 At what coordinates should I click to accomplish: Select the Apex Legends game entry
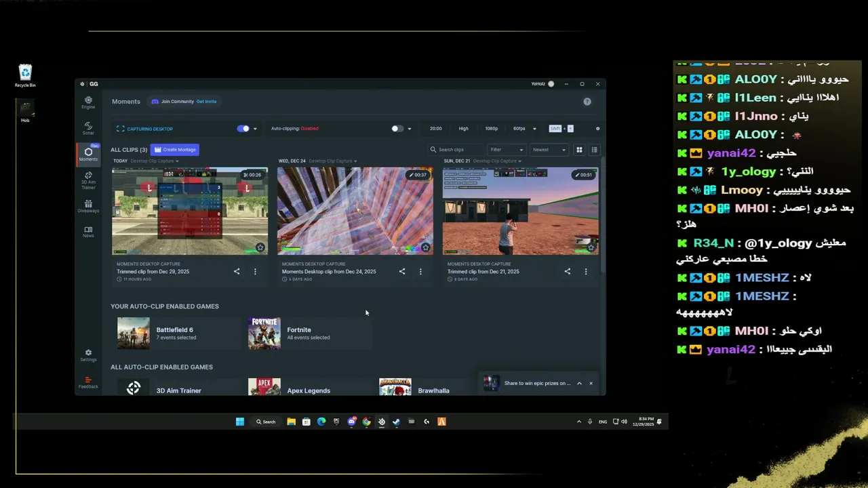coord(309,388)
